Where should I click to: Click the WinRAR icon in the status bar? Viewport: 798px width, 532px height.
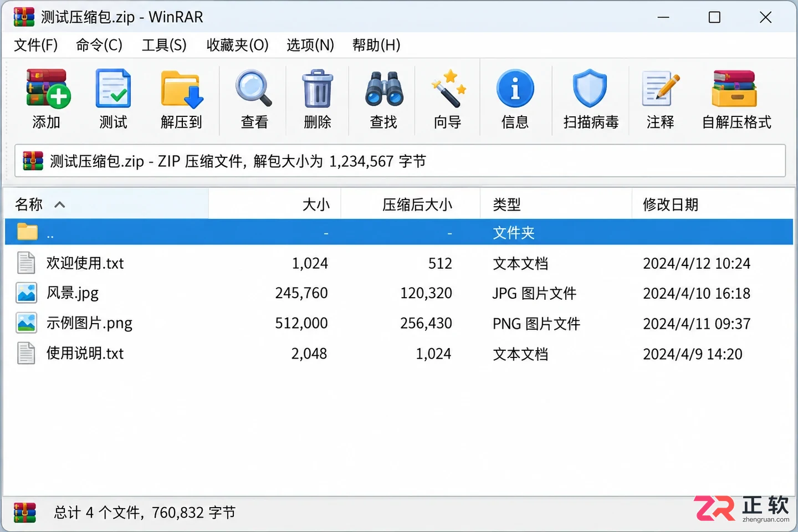click(x=25, y=513)
